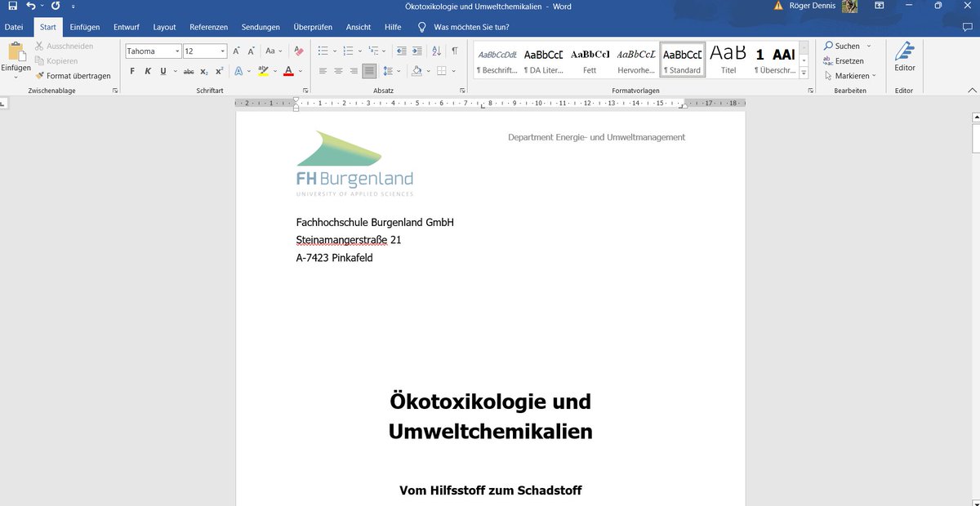This screenshot has height=506, width=980.
Task: Click the Was möchten Sie tun search field
Action: click(x=471, y=27)
